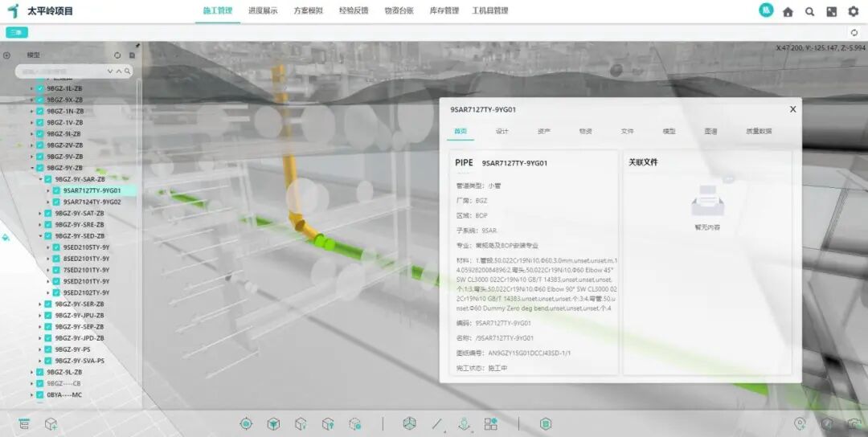The image size is (868, 437).
Task: Click the home icon in top bar
Action: click(788, 11)
